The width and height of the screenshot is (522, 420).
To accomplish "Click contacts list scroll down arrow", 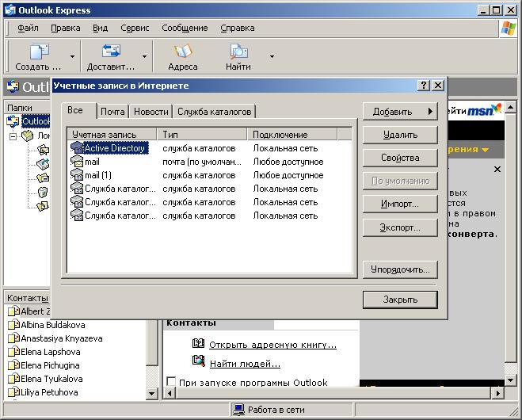I will [x=152, y=394].
